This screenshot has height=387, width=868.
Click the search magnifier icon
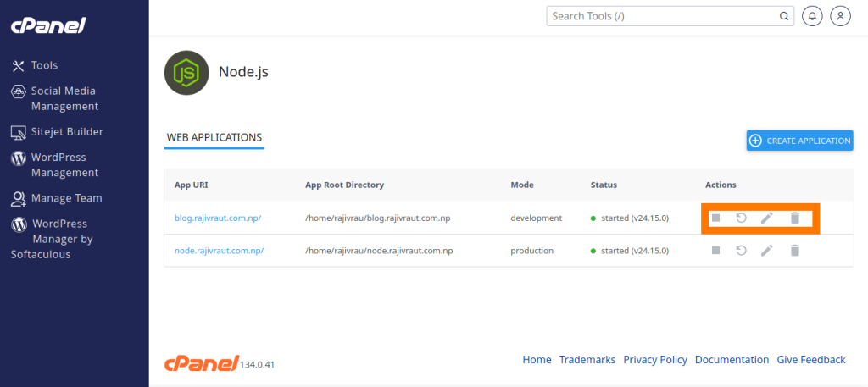coord(784,16)
